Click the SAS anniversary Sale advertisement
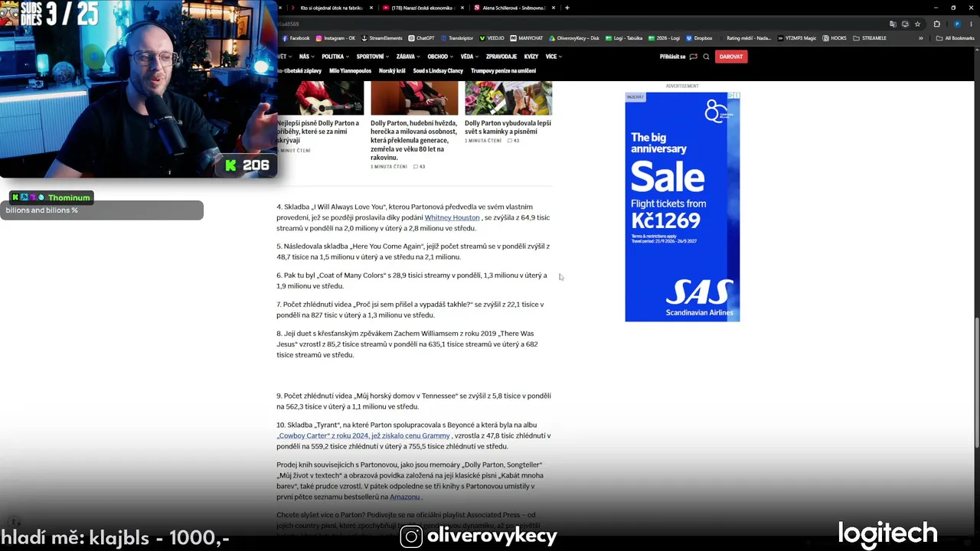980x551 pixels. point(682,207)
